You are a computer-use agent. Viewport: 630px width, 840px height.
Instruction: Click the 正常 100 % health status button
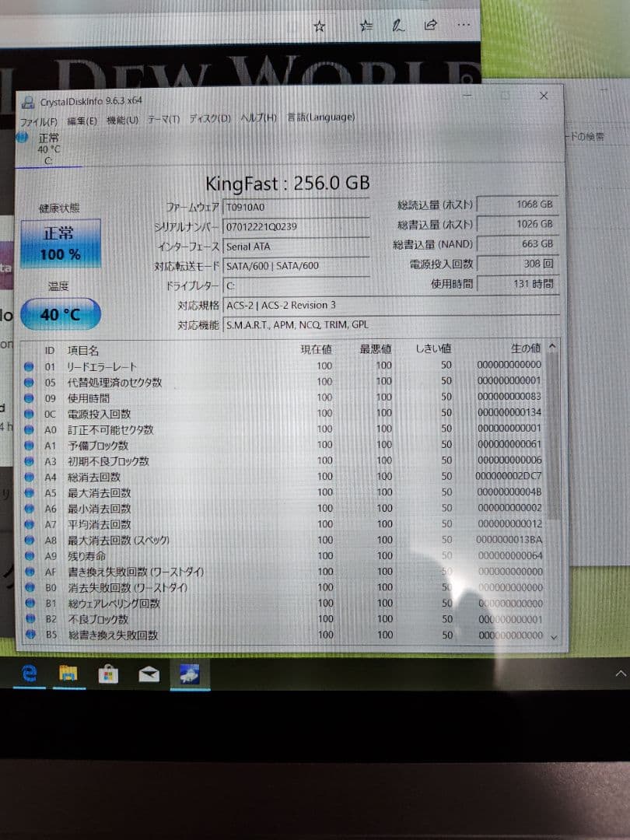pyautogui.click(x=61, y=243)
